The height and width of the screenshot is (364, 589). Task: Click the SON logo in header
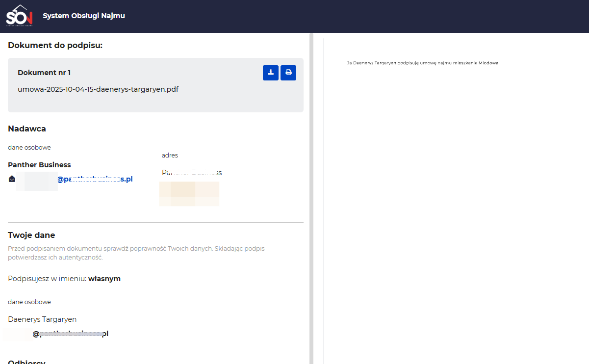pos(19,15)
